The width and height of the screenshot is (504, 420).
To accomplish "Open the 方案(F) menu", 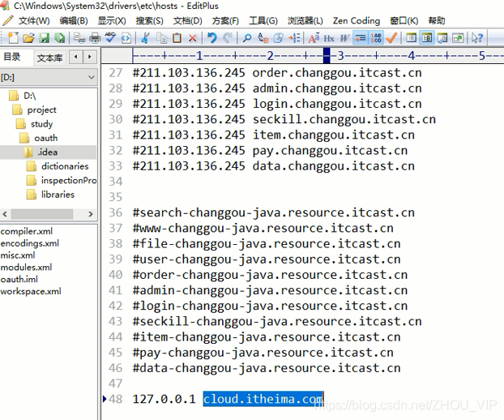I will pyautogui.click(x=225, y=20).
